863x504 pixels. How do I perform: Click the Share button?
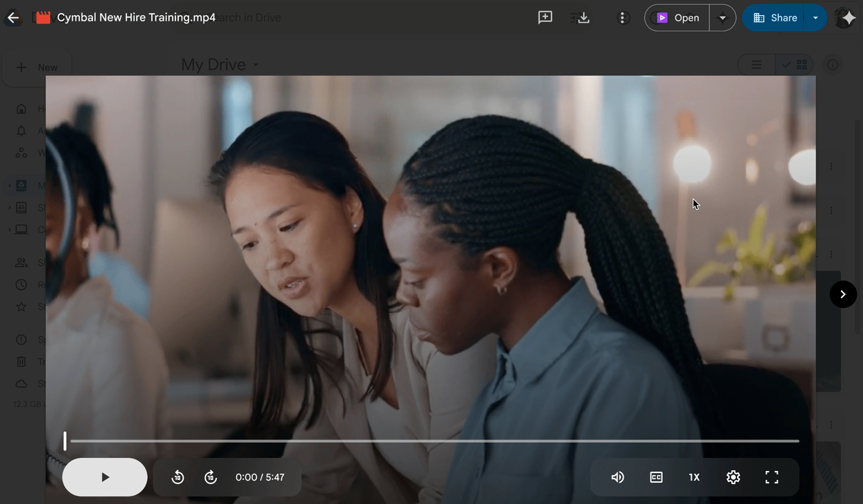tap(775, 18)
